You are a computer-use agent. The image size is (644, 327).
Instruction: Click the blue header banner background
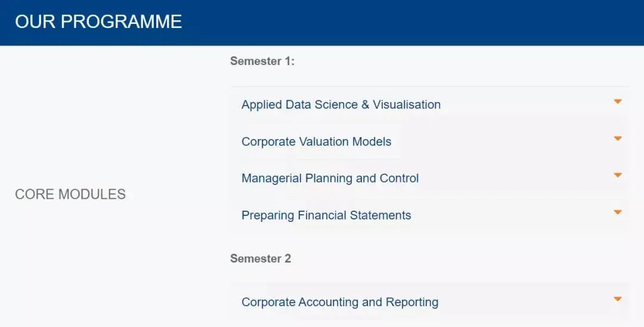click(417, 23)
